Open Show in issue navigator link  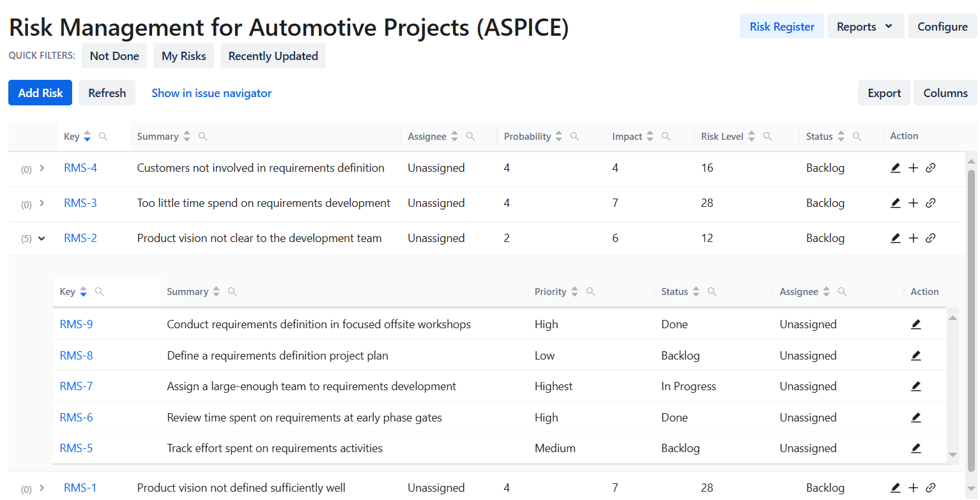coord(211,93)
